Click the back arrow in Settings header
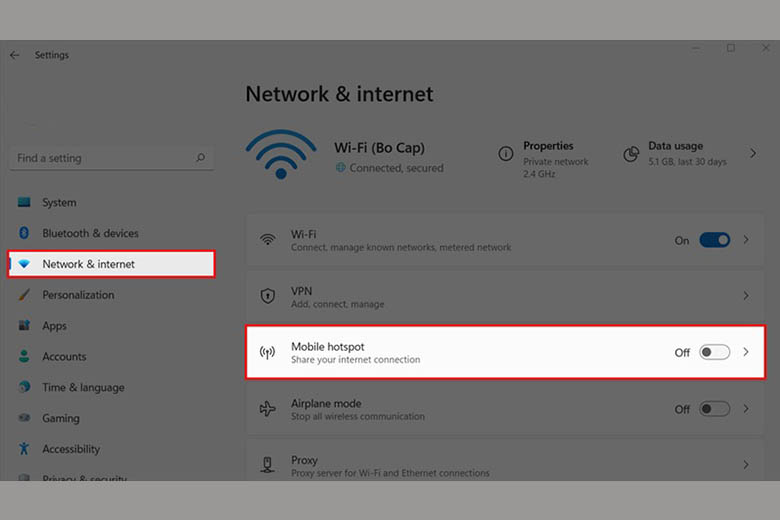The image size is (780, 520). 14,56
